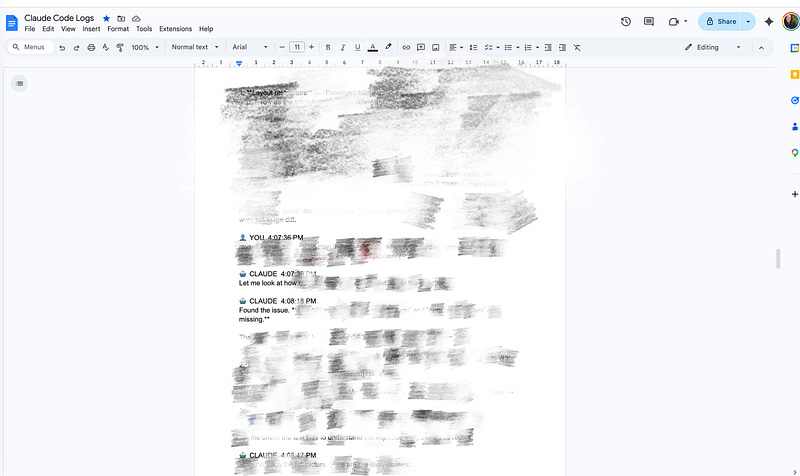Decrease the font size

point(282,47)
